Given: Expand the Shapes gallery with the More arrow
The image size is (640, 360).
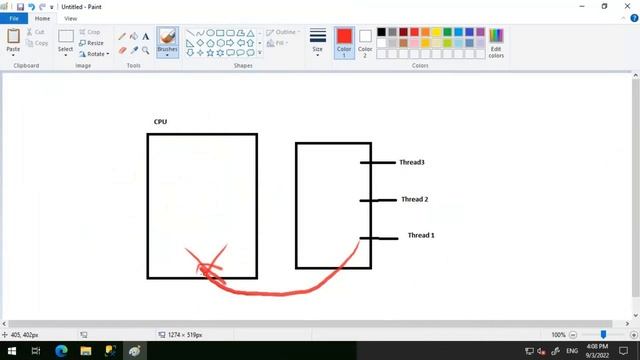Looking at the screenshot, I should pos(260,53).
